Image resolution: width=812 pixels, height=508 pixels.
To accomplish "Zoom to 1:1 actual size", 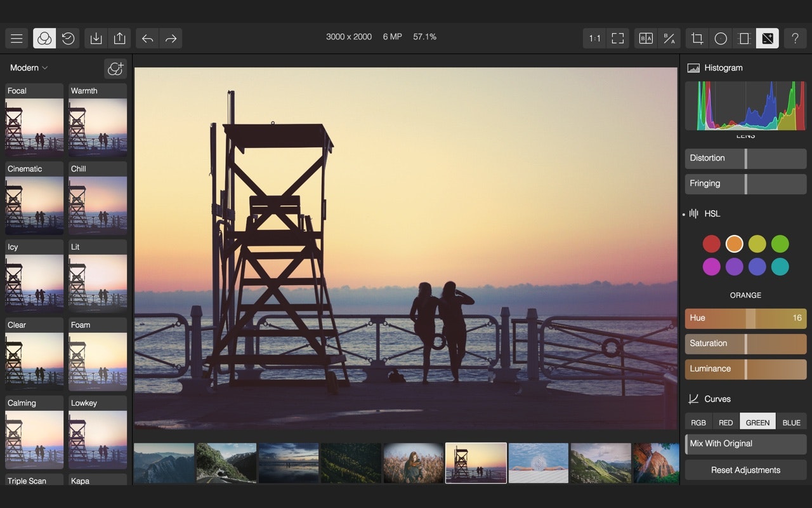I will coord(594,39).
